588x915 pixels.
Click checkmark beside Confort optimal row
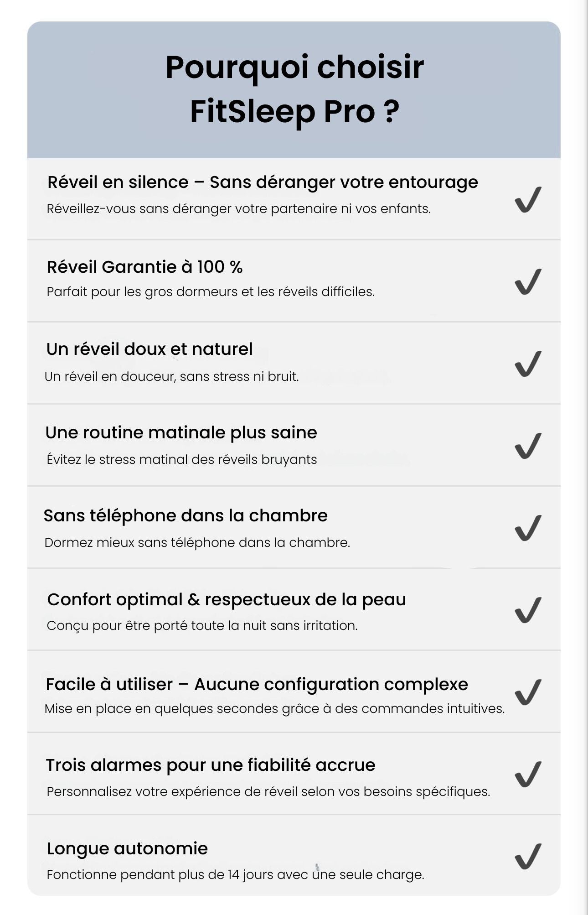click(528, 610)
